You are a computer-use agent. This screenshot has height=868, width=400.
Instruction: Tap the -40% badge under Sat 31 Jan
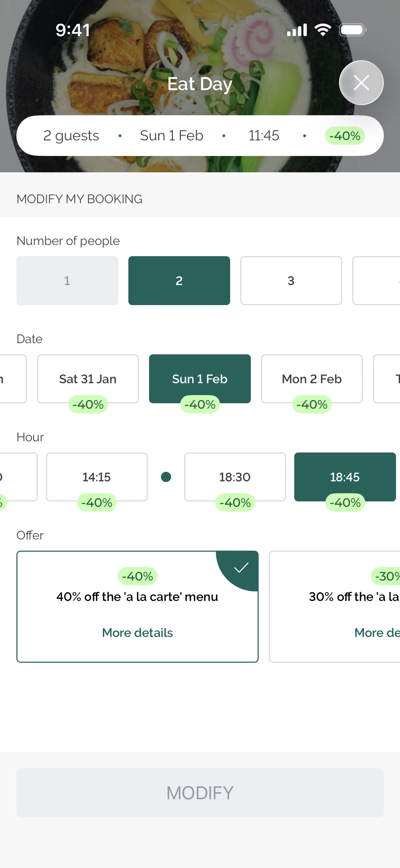click(88, 404)
